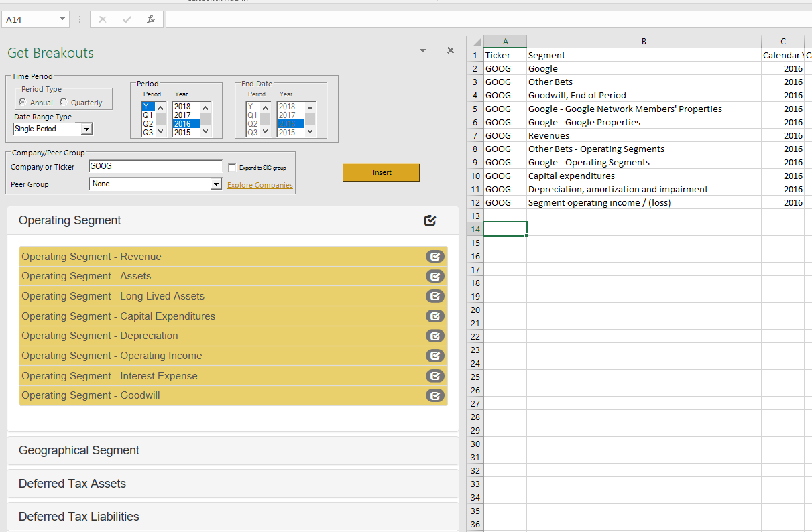Open the Date Range Type dropdown
Image resolution: width=812 pixels, height=532 pixels.
coord(87,129)
